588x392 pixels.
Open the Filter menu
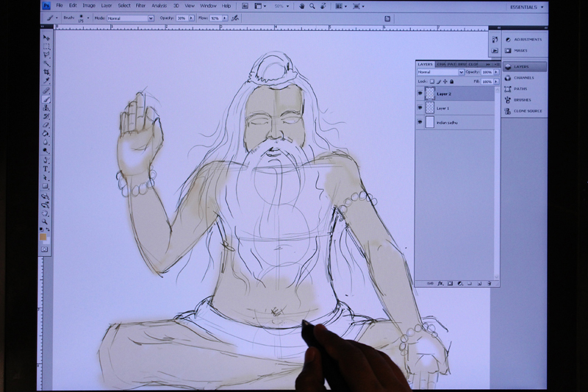click(140, 6)
